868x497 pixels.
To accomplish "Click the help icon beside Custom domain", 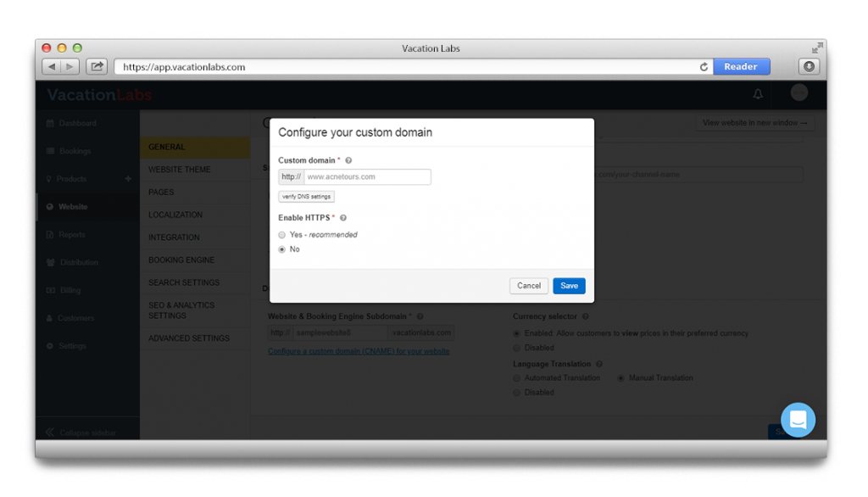I will (x=348, y=160).
